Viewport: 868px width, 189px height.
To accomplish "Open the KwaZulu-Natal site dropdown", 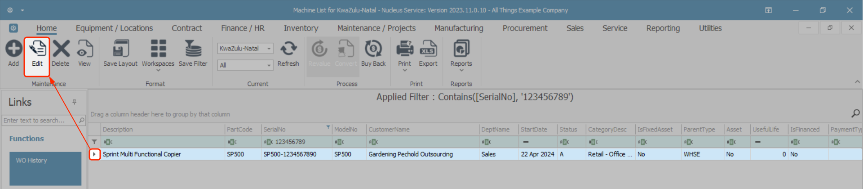I will pyautogui.click(x=269, y=49).
